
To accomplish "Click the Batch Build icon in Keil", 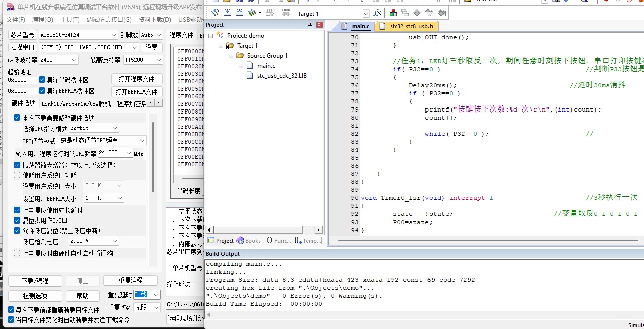I will tap(252, 13).
